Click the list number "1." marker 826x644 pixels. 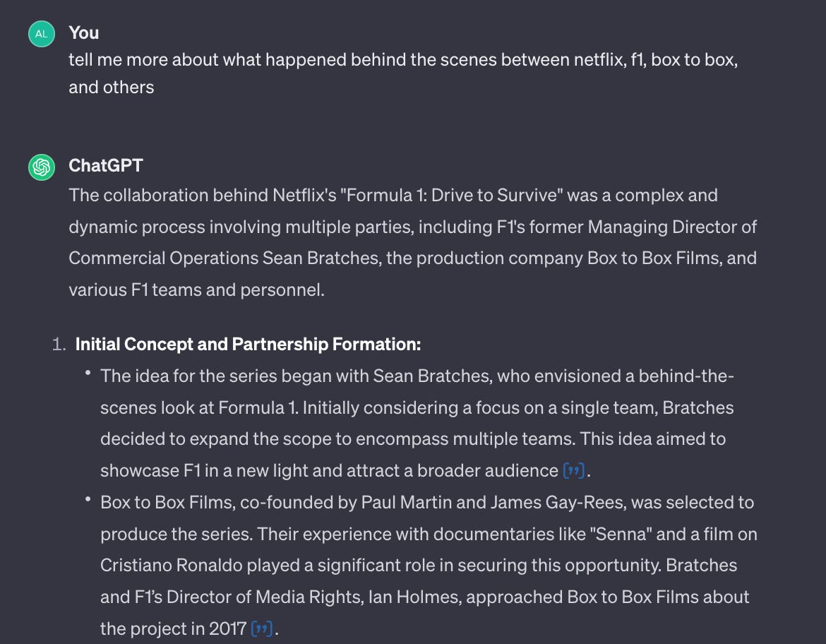(59, 344)
